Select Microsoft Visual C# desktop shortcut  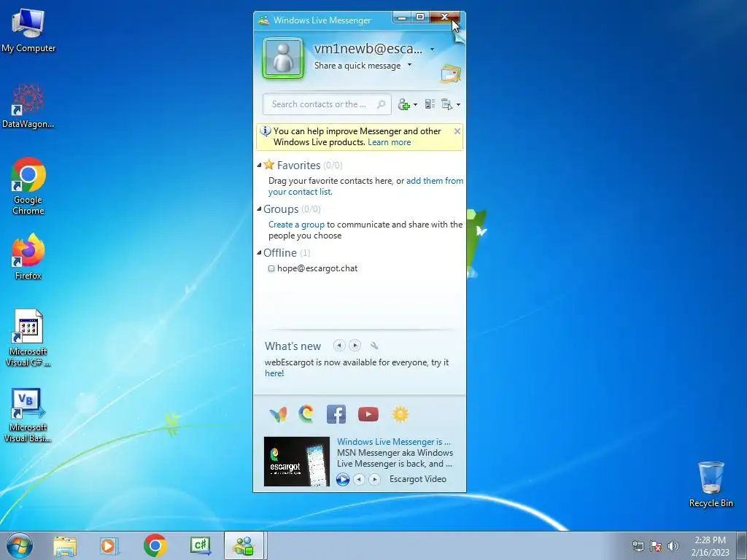point(28,338)
